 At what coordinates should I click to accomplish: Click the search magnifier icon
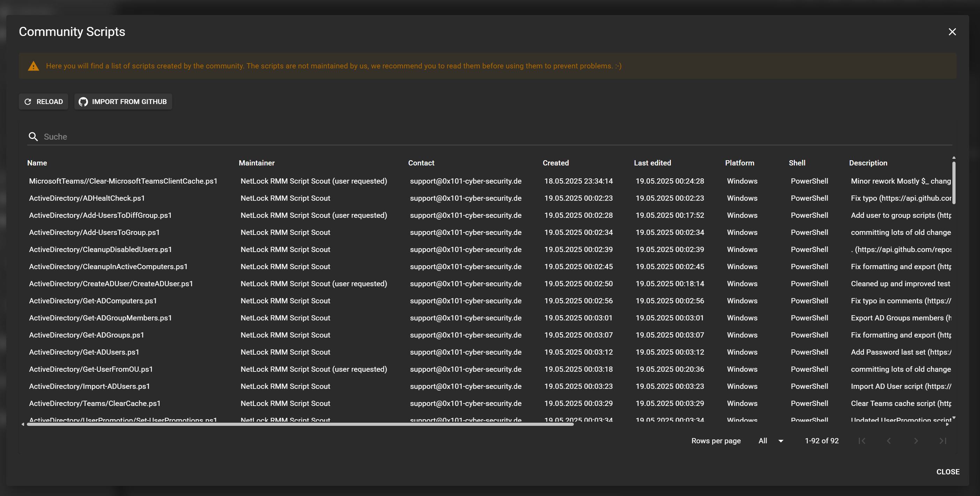33,136
